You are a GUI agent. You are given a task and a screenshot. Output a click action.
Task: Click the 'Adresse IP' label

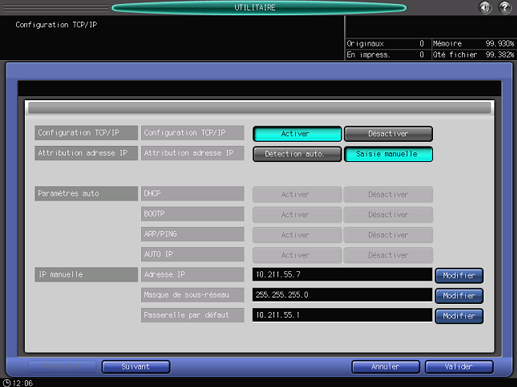pos(192,275)
